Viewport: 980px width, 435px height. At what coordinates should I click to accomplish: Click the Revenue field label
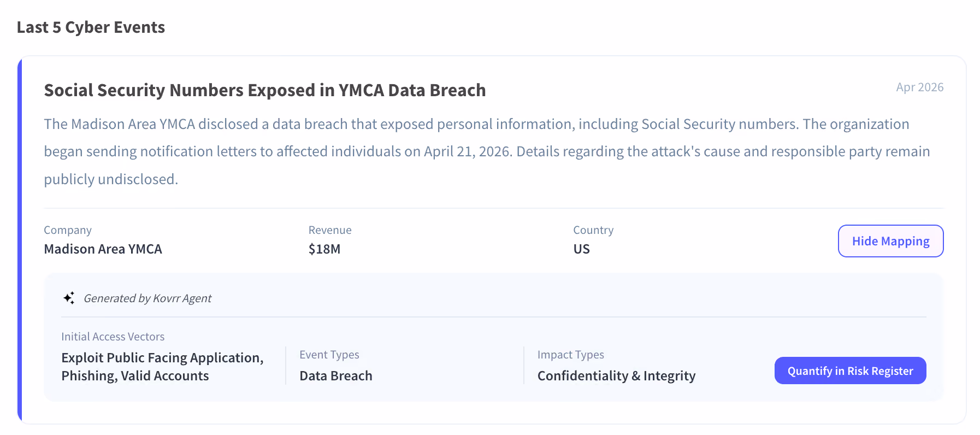pyautogui.click(x=330, y=230)
